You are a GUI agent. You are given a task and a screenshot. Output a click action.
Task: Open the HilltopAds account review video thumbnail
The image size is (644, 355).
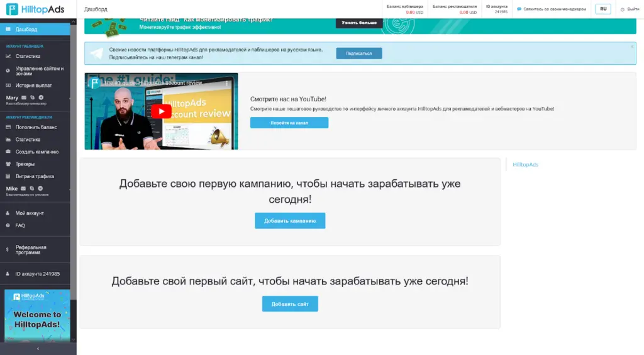tap(161, 111)
